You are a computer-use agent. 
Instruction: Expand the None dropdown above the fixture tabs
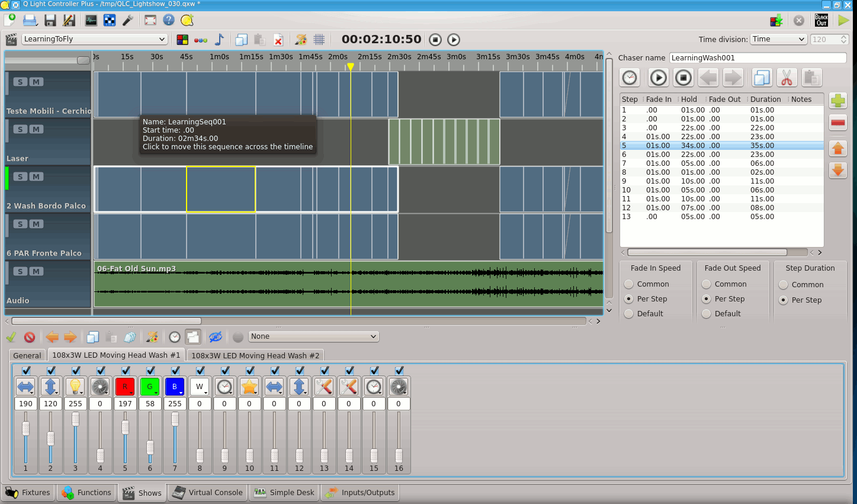click(313, 336)
